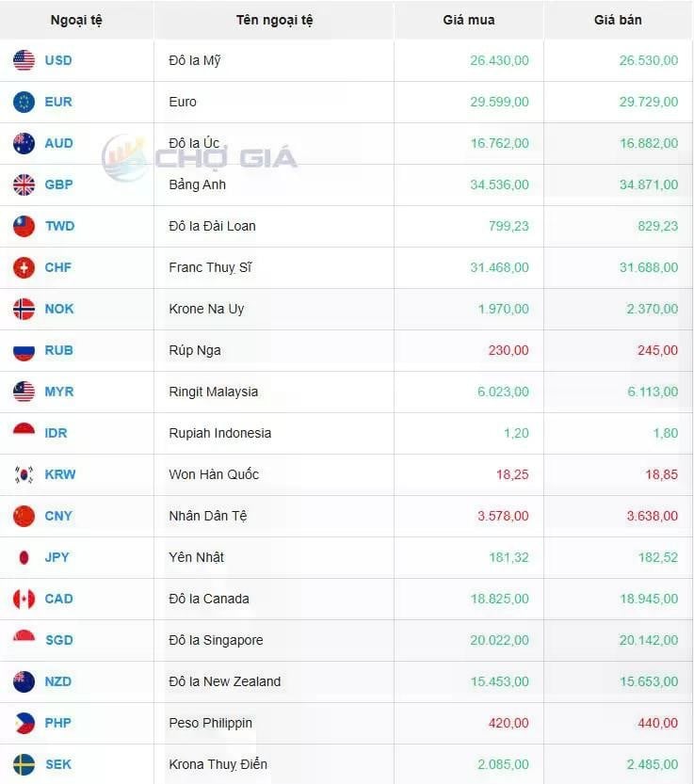
Task: Select the SGD currency code
Action: click(59, 640)
